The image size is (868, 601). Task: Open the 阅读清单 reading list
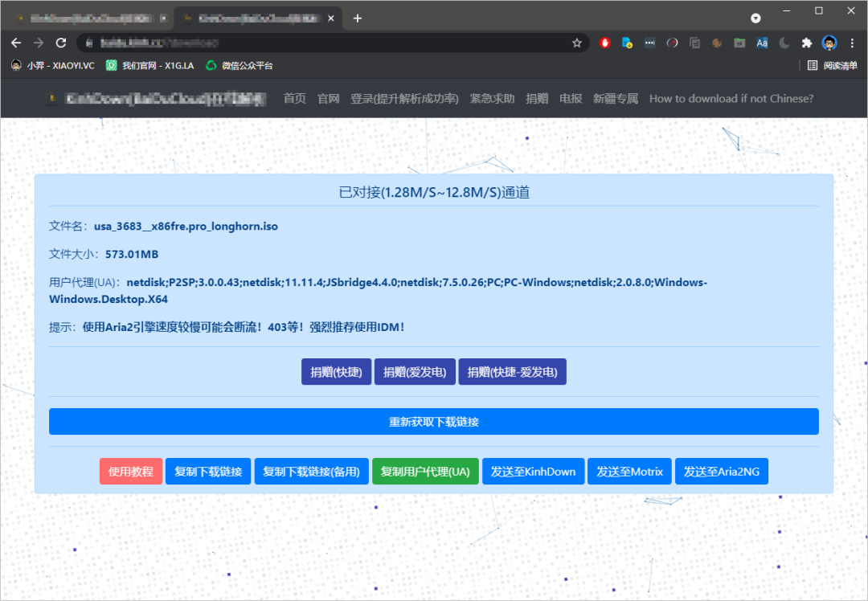(833, 65)
